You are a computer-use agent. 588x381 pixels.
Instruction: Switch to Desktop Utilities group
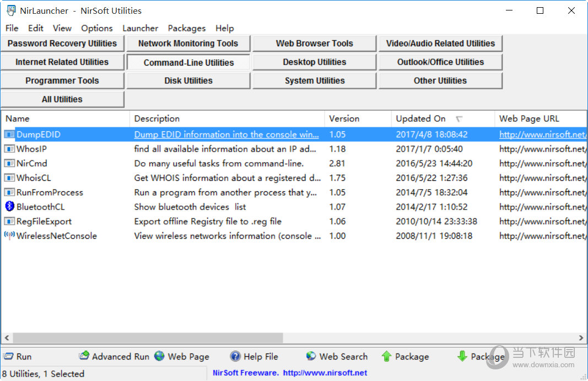pyautogui.click(x=314, y=62)
